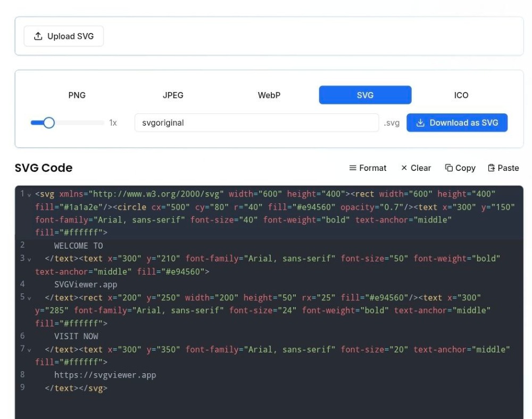Click the VISIT NOW text on line 6

click(x=76, y=336)
